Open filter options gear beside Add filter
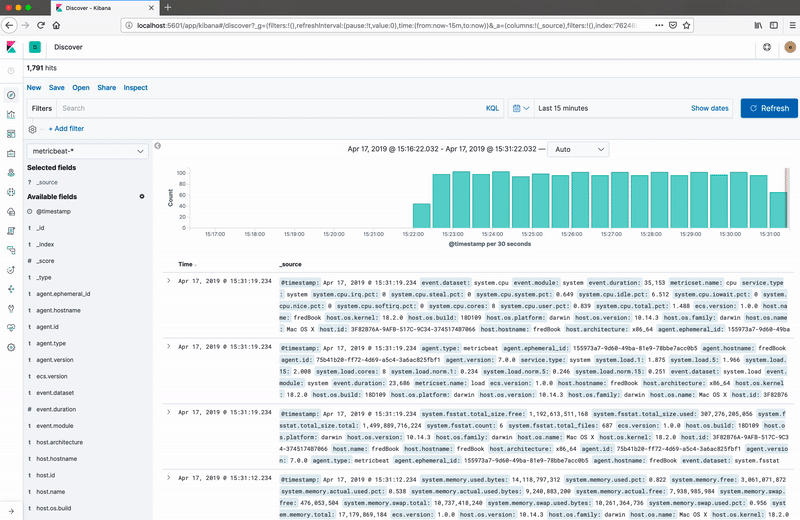The image size is (800, 520). pos(33,129)
